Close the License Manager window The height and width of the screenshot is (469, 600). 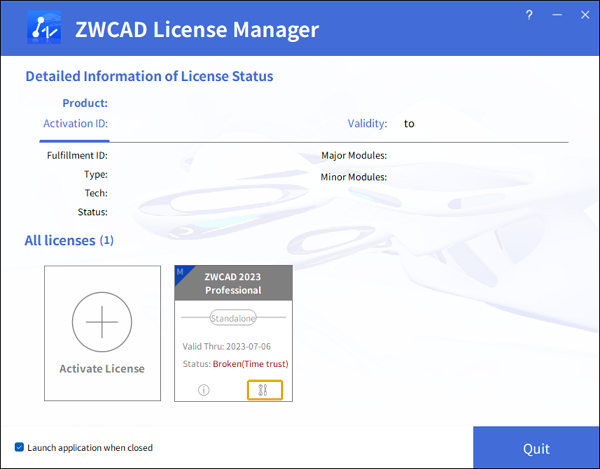pos(585,15)
